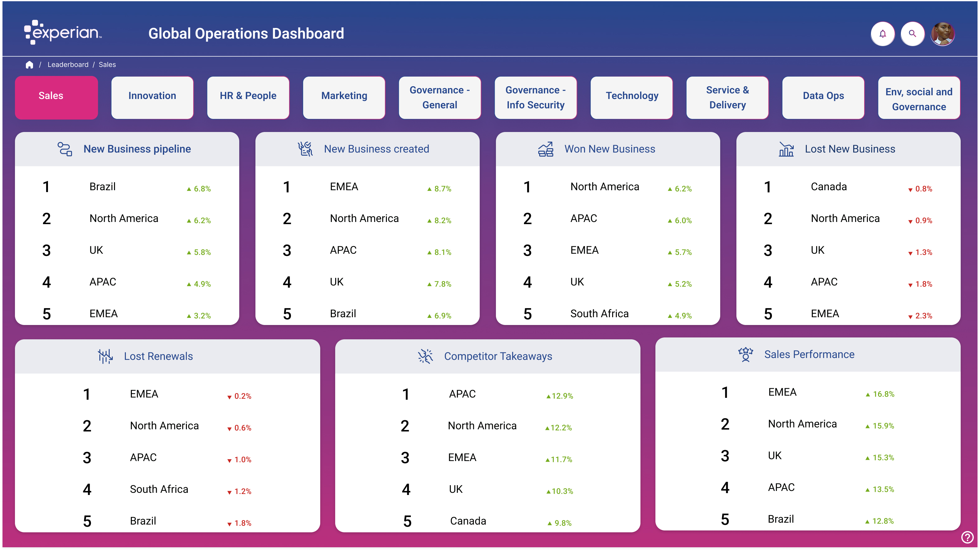This screenshot has height=551, width=980.
Task: Select the Service & Delivery tab
Action: pos(727,97)
